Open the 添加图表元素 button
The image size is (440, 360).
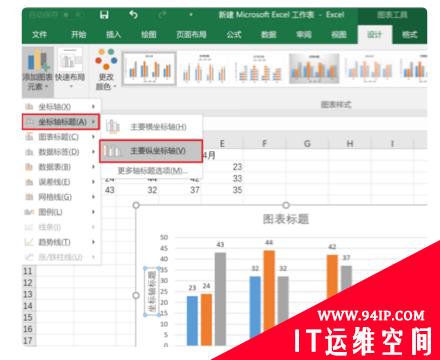coord(37,70)
